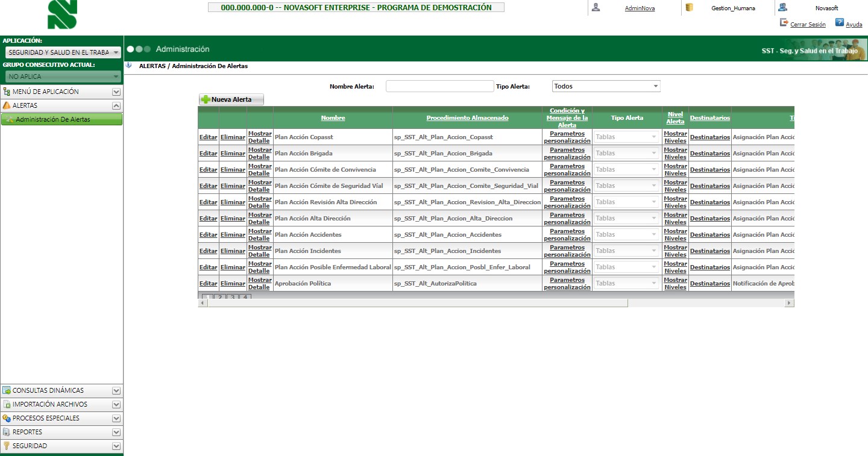Screen dimensions: 868x456
Task: Click the green plus icon on Nueva Alerta
Action: click(206, 99)
